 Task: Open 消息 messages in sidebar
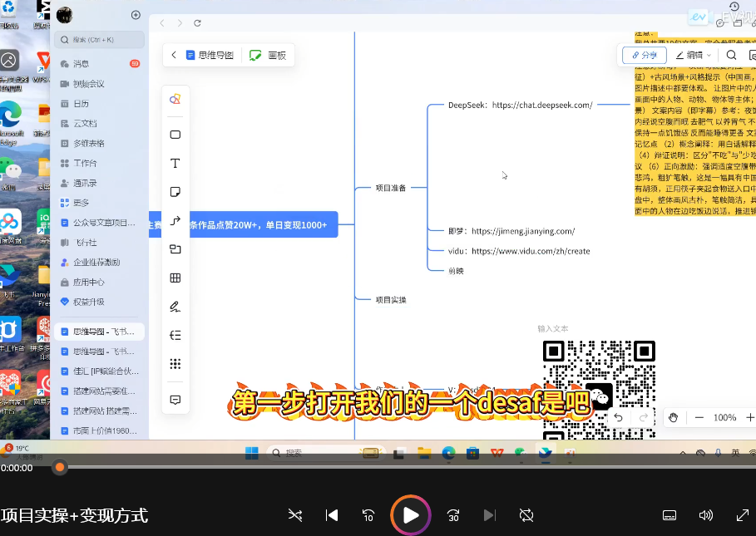click(x=100, y=63)
